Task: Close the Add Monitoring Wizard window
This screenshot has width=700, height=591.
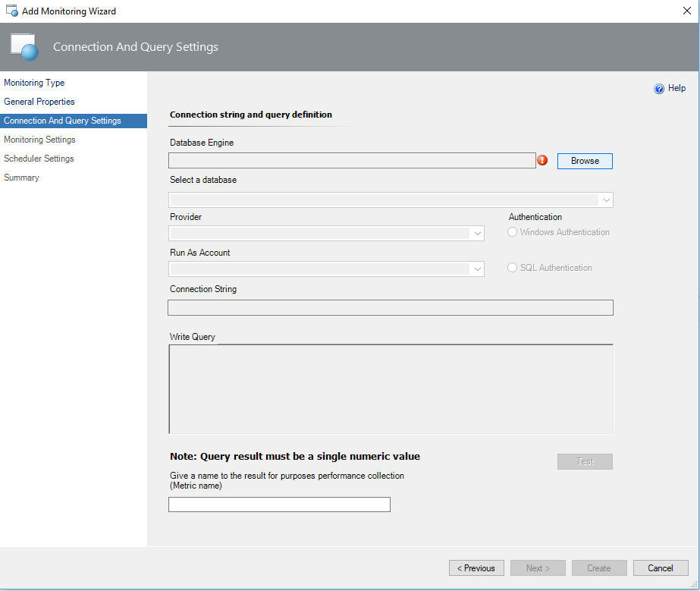Action: pos(686,11)
